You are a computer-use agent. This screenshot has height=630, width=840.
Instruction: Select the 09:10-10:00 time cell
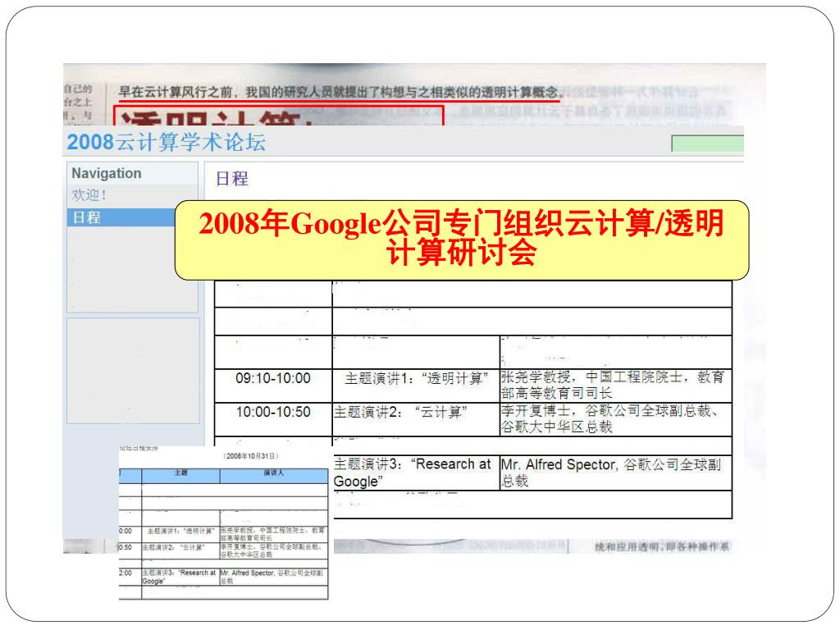[x=273, y=386]
